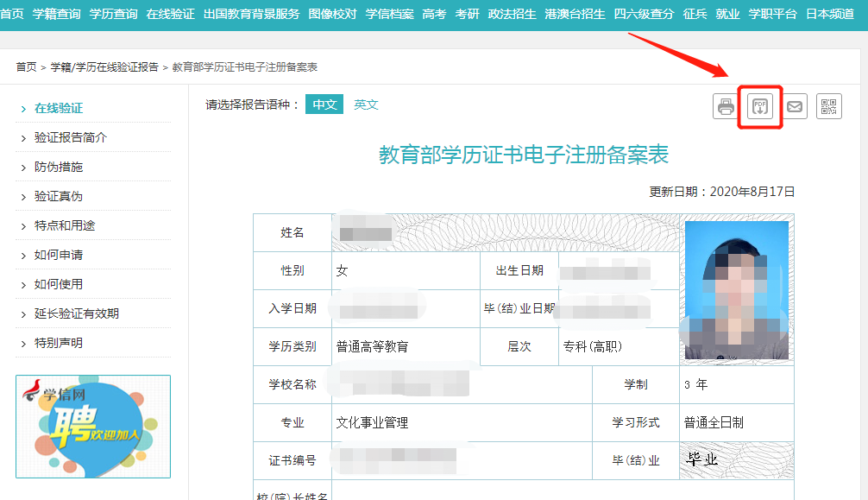This screenshot has height=500, width=868.
Task: Open 四六级查分 navigation item
Action: (645, 14)
